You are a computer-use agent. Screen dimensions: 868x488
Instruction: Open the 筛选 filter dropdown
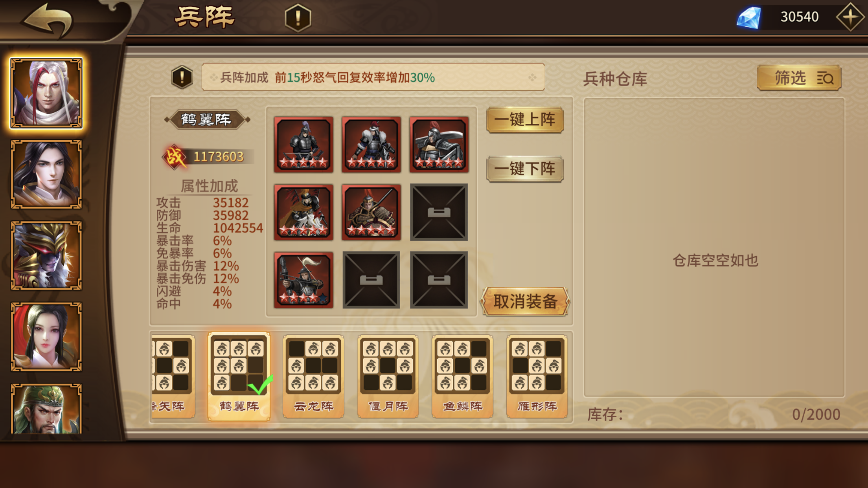pyautogui.click(x=799, y=78)
